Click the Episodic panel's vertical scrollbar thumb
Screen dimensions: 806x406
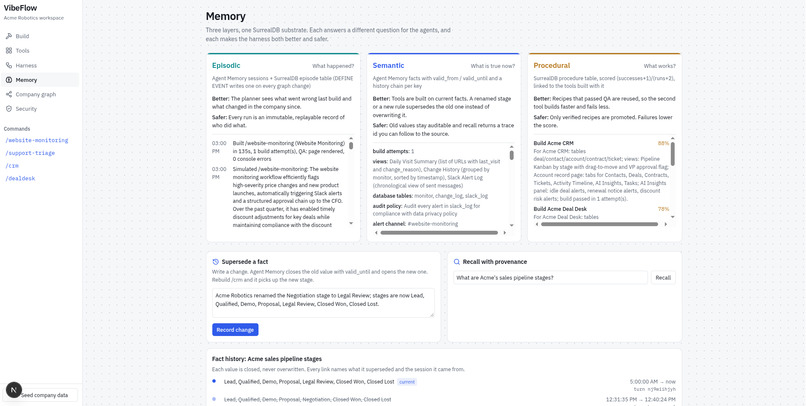tap(351, 145)
